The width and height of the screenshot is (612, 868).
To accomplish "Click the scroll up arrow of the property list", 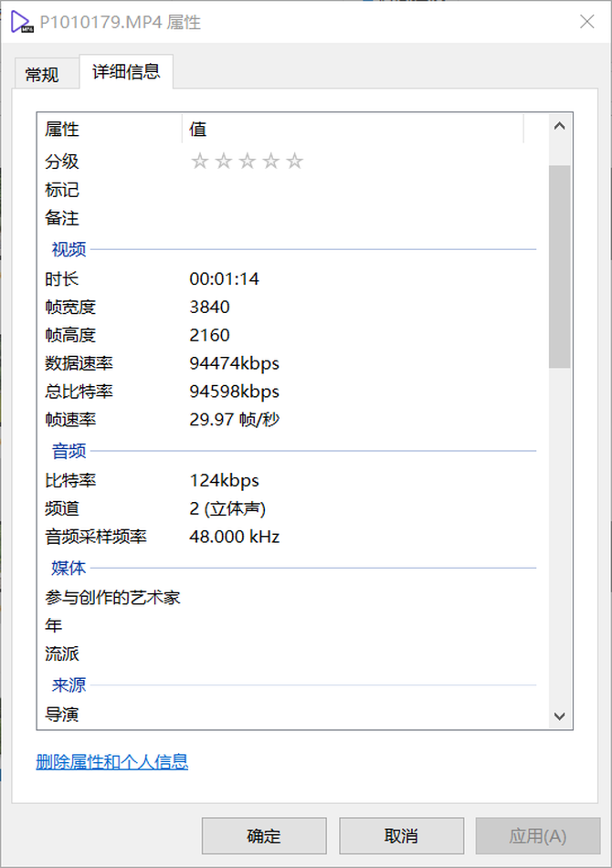I will point(560,126).
